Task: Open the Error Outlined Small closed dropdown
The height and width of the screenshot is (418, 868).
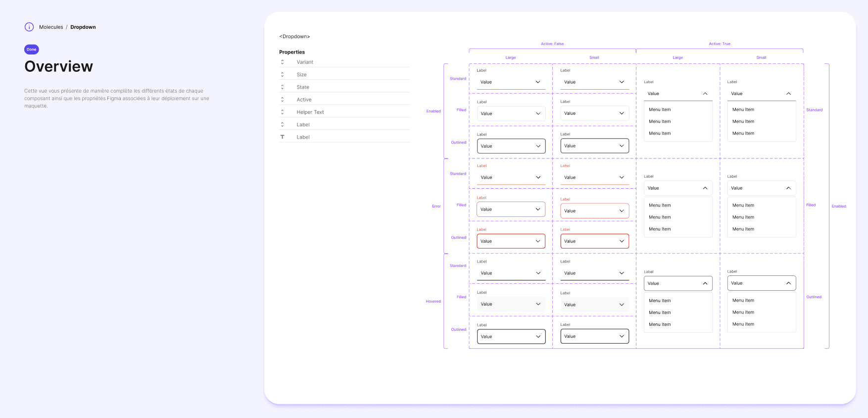Action: click(x=595, y=241)
